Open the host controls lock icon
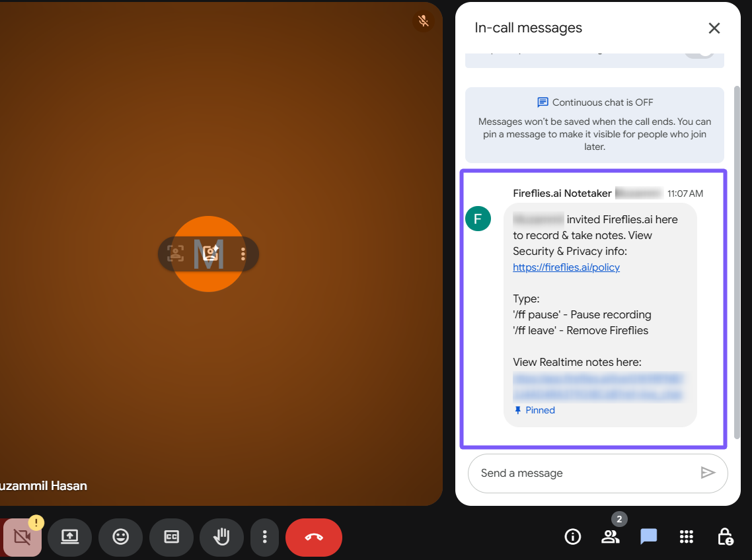 725,536
